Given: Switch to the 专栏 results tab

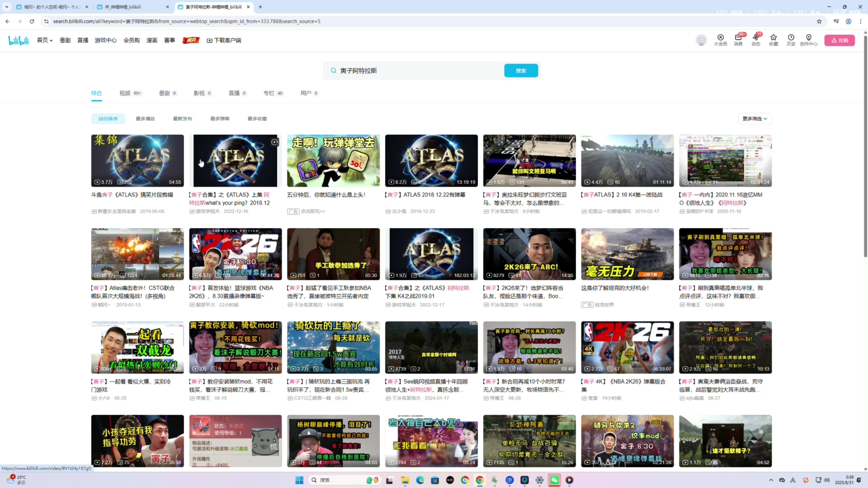Looking at the screenshot, I should pos(273,93).
